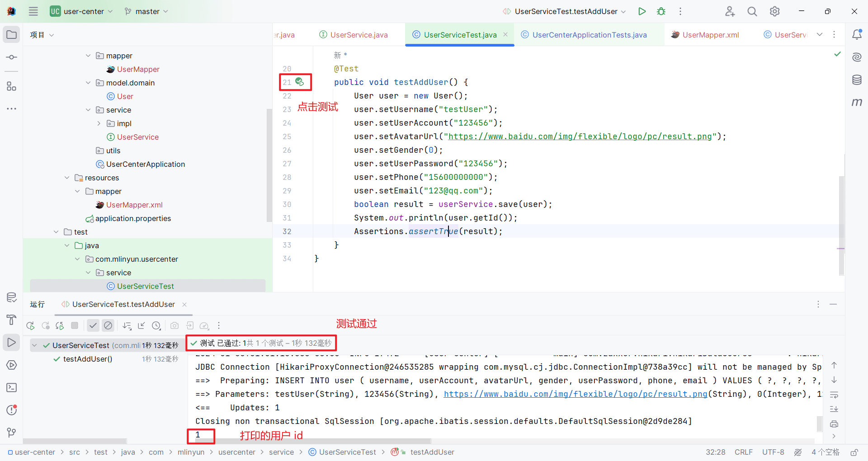The height and width of the screenshot is (461, 868).
Task: Open the baidu result.png link in console
Action: [x=576, y=394]
